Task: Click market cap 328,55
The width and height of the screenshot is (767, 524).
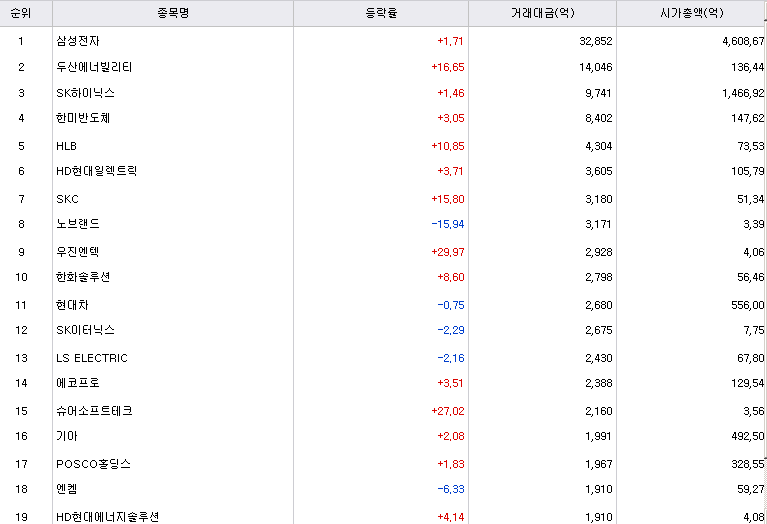Action: pos(748,463)
